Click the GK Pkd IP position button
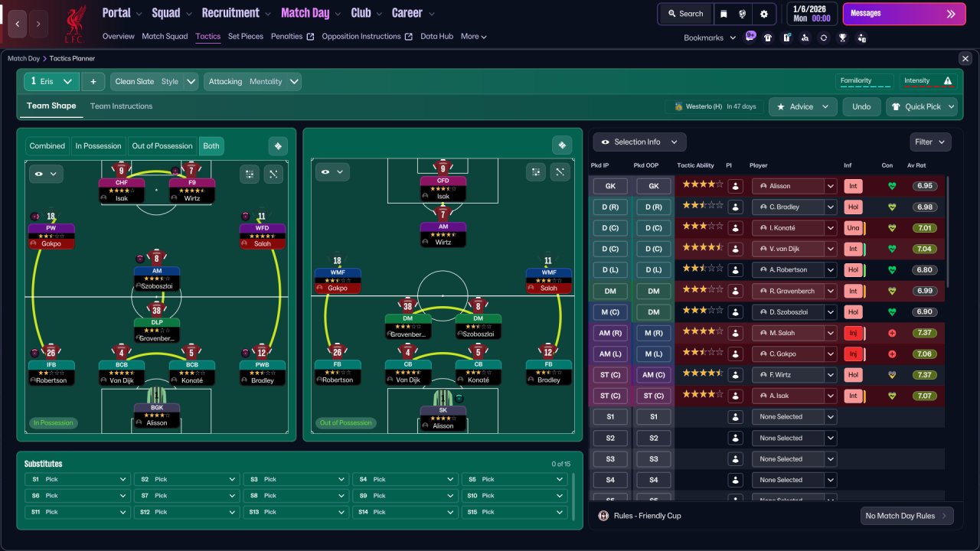The width and height of the screenshot is (980, 551). [610, 186]
